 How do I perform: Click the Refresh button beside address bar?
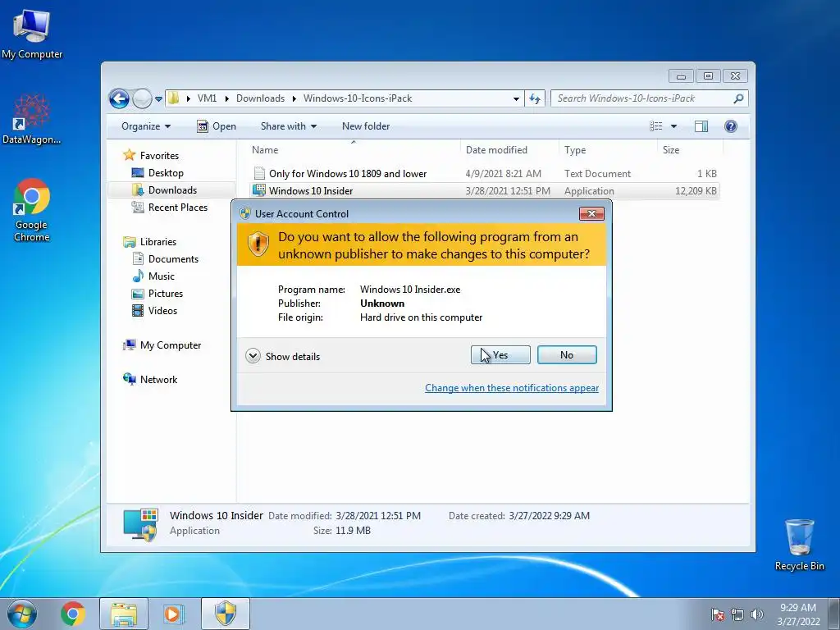click(x=535, y=98)
